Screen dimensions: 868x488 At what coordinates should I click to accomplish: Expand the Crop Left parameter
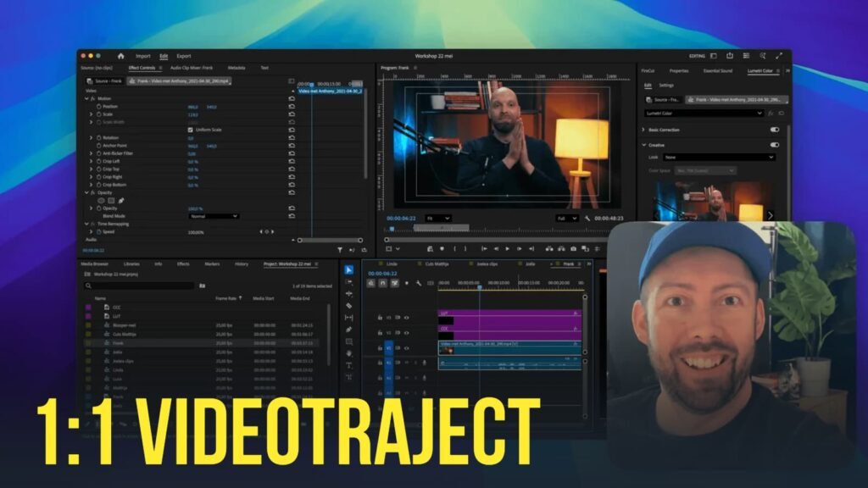pos(92,161)
